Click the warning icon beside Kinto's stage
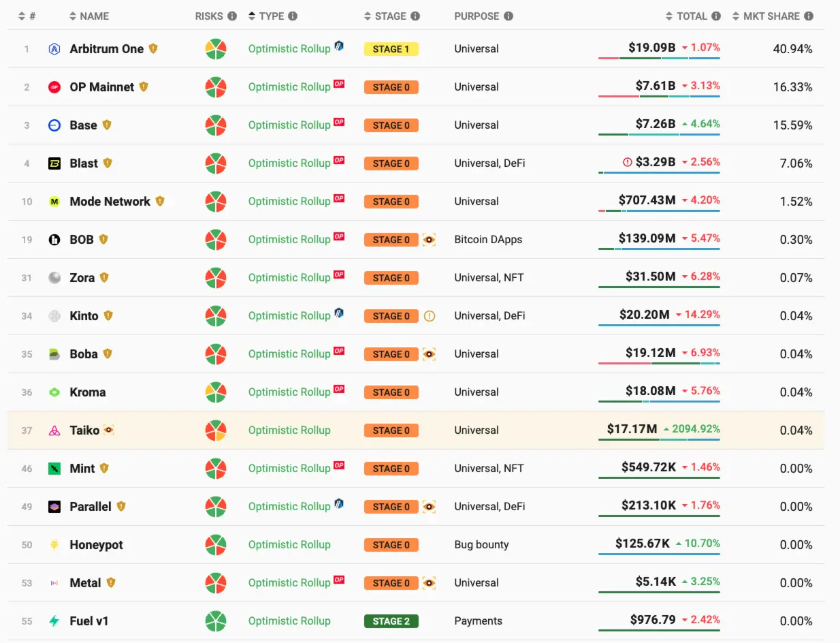The height and width of the screenshot is (643, 840). 429,316
